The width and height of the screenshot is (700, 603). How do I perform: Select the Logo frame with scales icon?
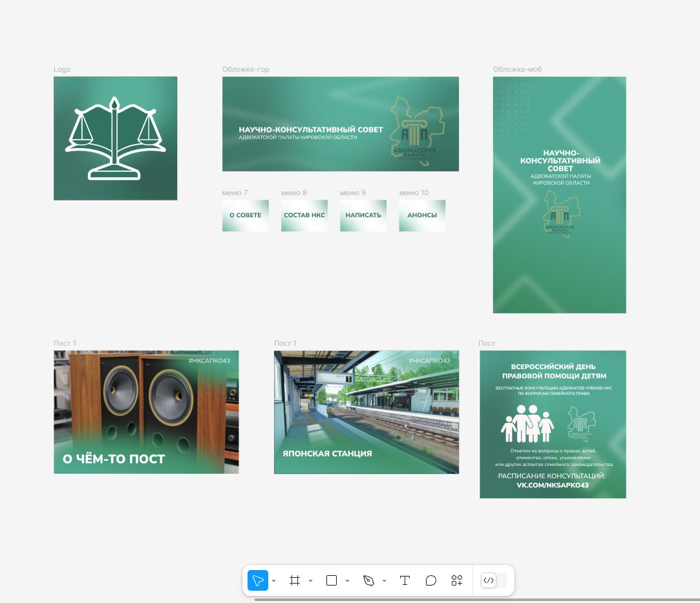115,138
